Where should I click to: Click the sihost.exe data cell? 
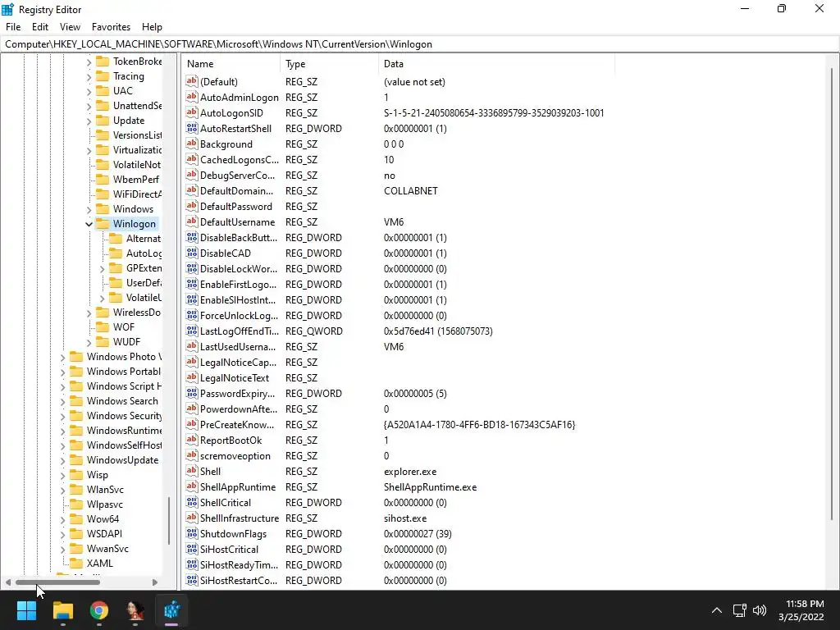coord(405,518)
